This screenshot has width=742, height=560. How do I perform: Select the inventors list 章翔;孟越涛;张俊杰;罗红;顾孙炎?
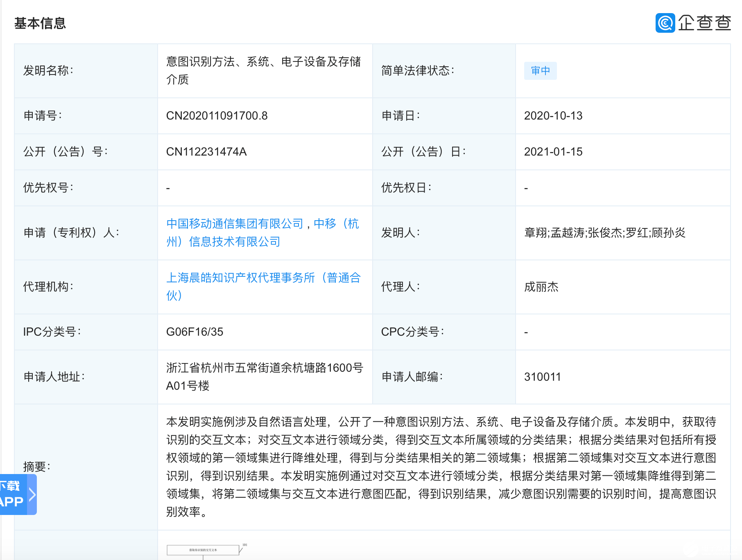(604, 233)
